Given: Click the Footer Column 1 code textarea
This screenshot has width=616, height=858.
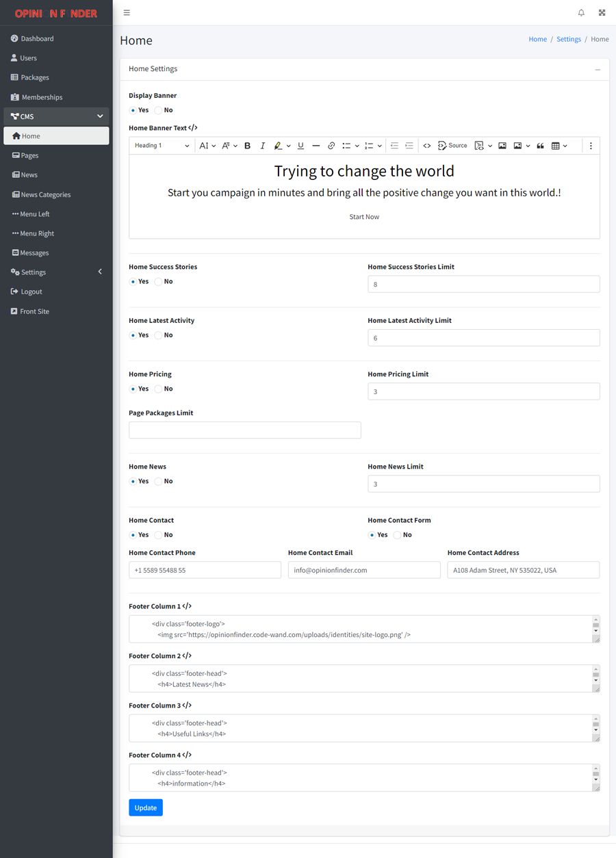Looking at the screenshot, I should [364, 629].
